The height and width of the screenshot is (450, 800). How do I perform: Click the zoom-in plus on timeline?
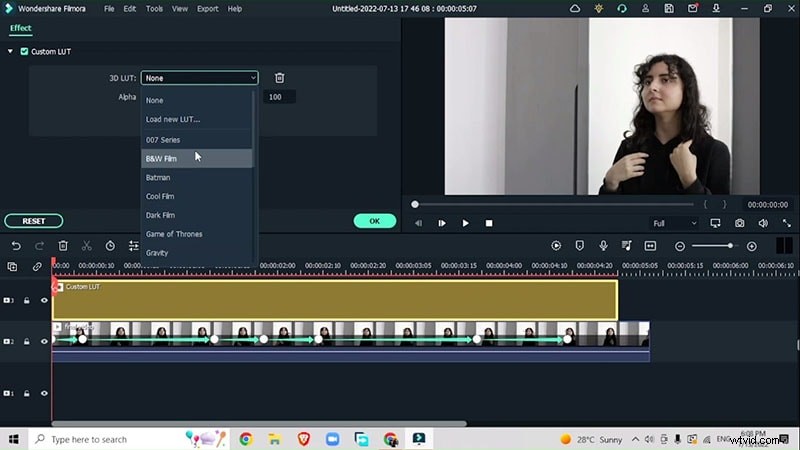pyautogui.click(x=752, y=246)
